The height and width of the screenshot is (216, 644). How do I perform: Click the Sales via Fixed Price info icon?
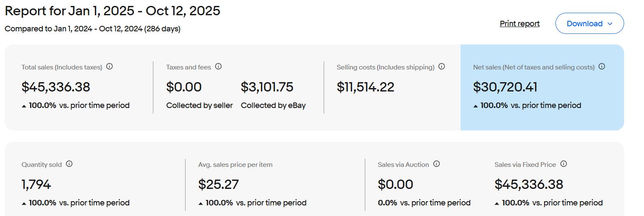coord(563,164)
